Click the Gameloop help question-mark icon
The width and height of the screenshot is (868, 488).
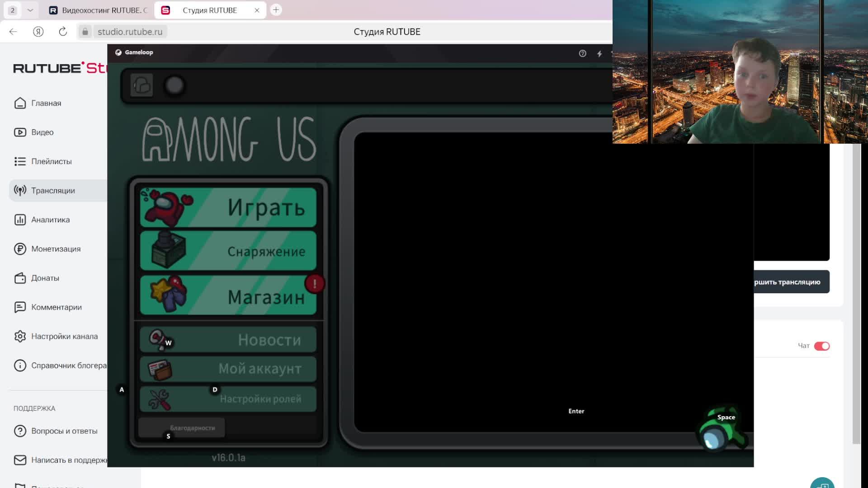[x=582, y=53]
